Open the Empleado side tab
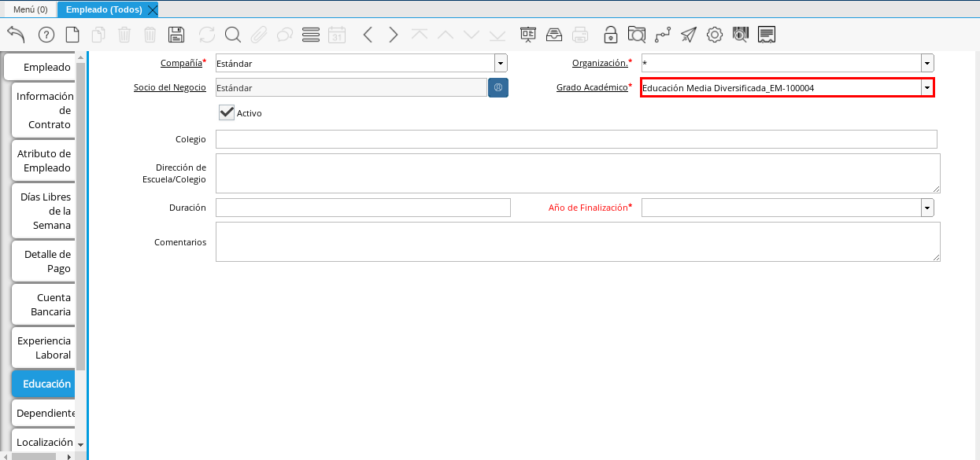This screenshot has height=460, width=980. (x=39, y=67)
